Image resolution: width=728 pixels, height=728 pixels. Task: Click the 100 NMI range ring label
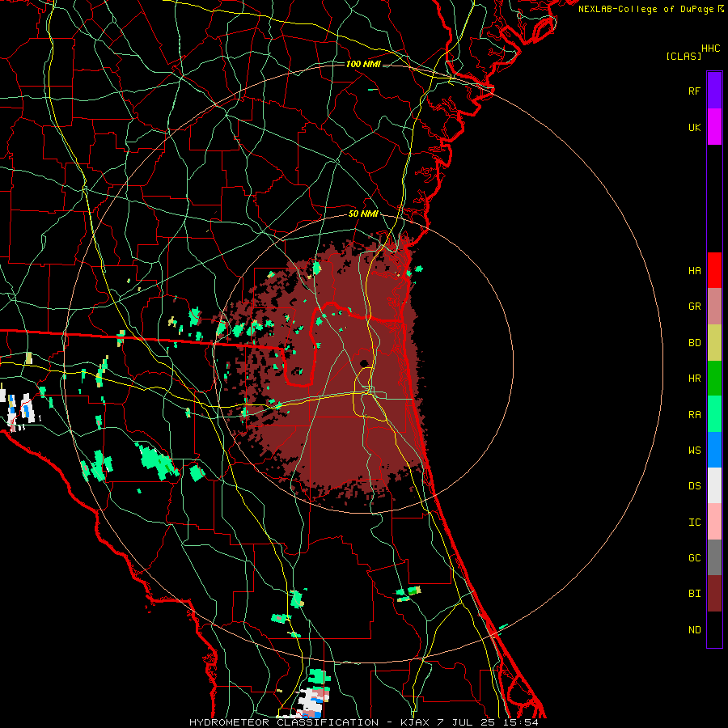pos(363,64)
